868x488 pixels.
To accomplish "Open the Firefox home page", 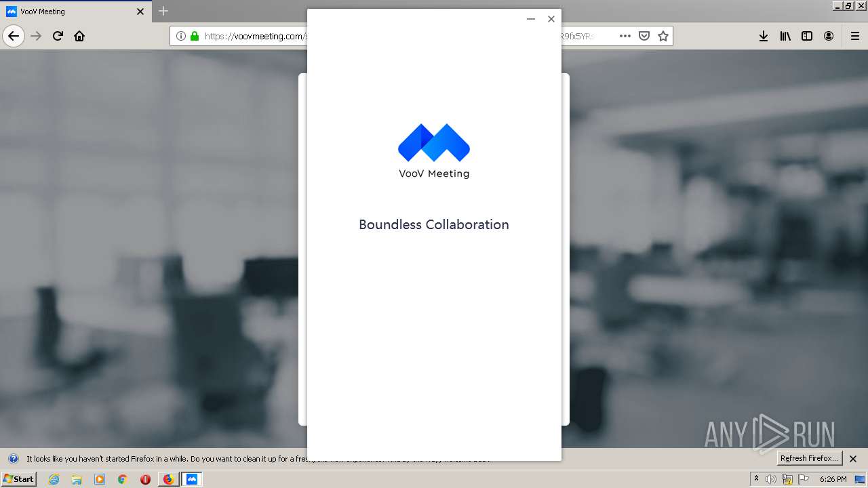I will point(79,36).
